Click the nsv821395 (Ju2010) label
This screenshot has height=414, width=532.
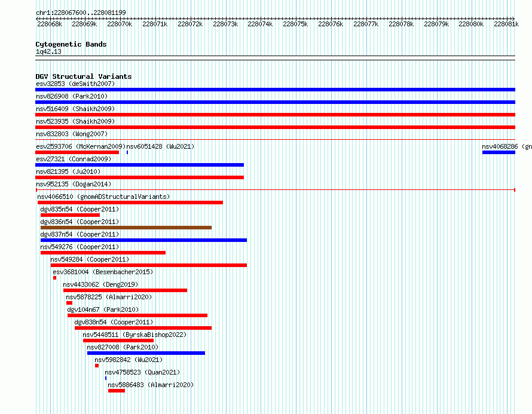68,171
